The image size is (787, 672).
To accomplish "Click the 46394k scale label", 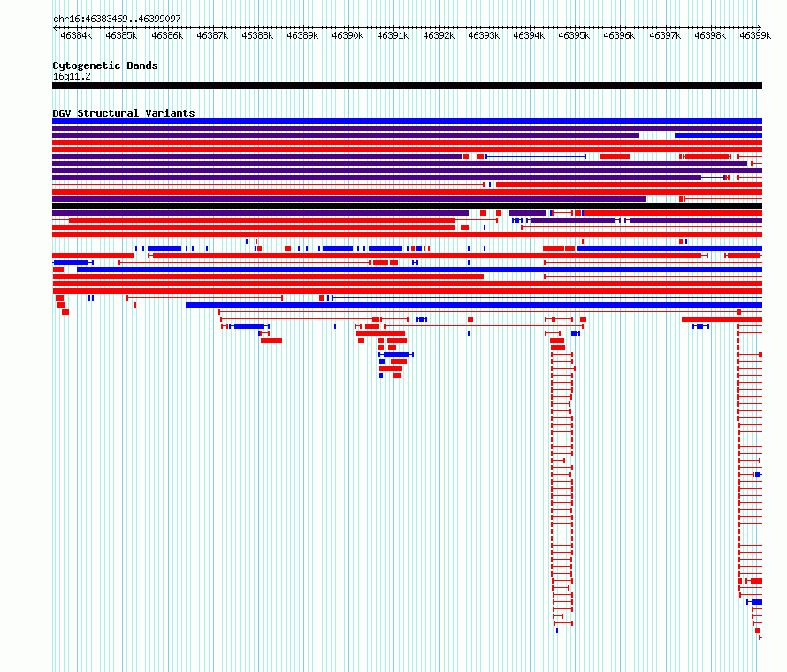I will [x=529, y=35].
